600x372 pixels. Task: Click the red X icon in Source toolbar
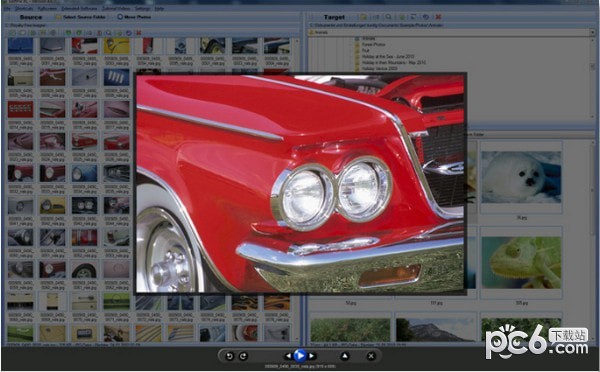click(139, 33)
